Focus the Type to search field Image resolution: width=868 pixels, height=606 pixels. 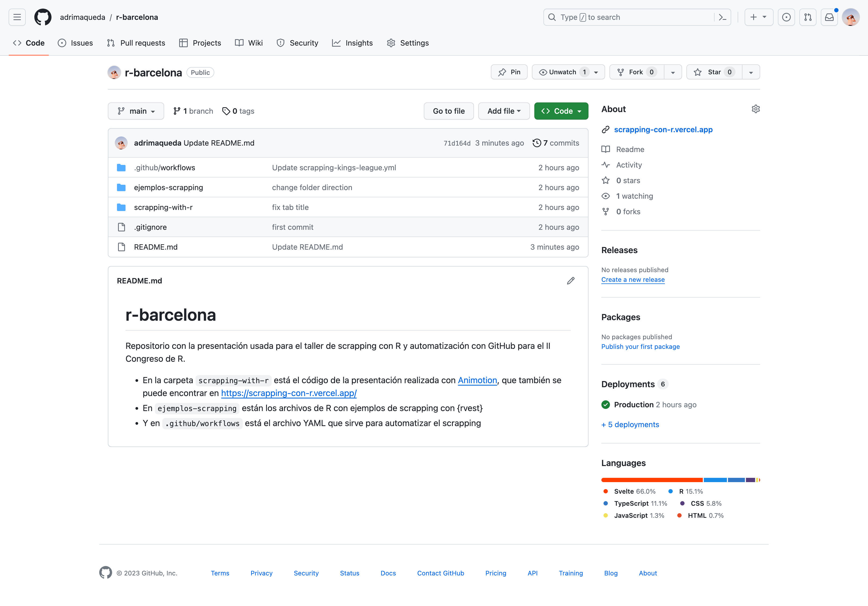tap(629, 17)
